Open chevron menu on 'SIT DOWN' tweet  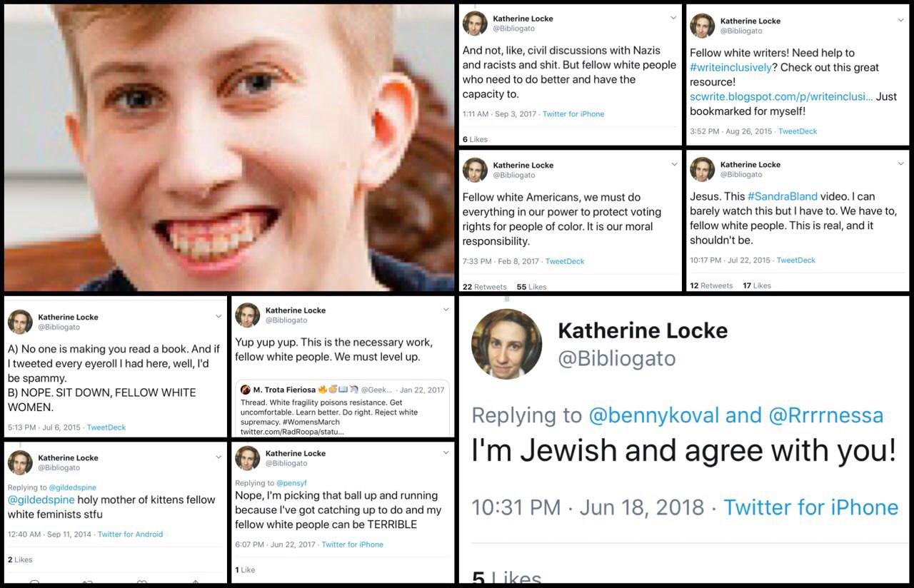click(219, 316)
